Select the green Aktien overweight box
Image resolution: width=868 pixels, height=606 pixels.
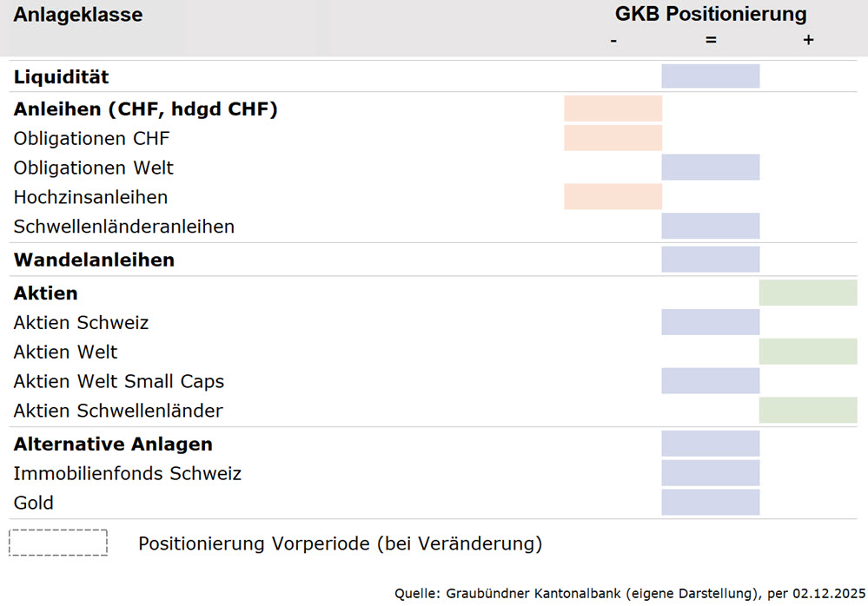tap(808, 293)
